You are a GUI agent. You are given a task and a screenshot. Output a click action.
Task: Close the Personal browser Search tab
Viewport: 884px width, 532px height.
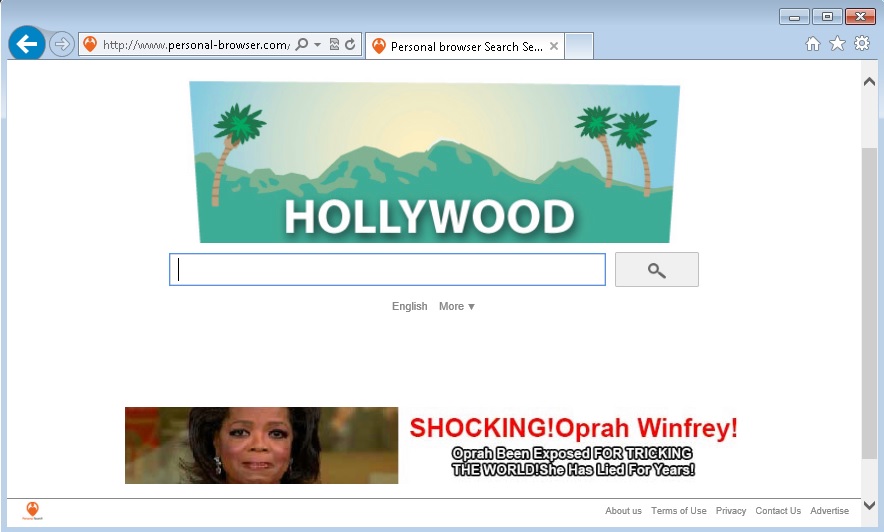(x=554, y=46)
